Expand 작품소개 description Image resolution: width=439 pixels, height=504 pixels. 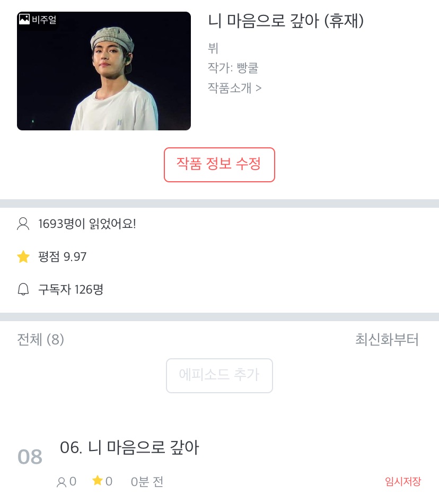point(235,87)
